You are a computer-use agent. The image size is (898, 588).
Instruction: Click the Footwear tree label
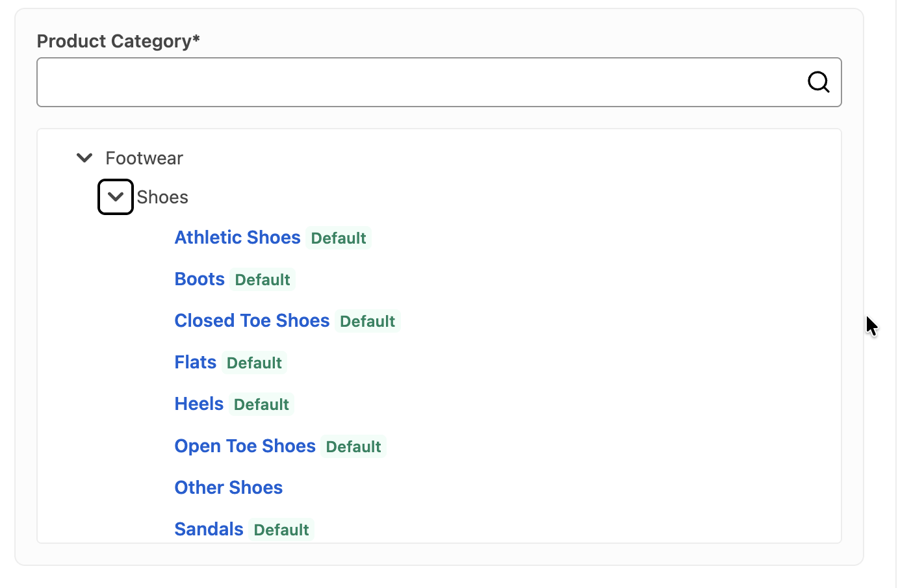click(144, 158)
